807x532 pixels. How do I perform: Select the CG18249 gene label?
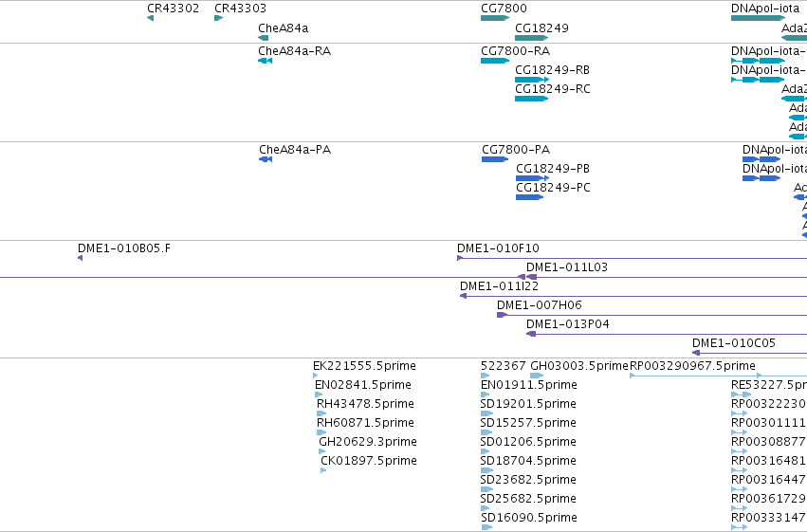point(541,28)
